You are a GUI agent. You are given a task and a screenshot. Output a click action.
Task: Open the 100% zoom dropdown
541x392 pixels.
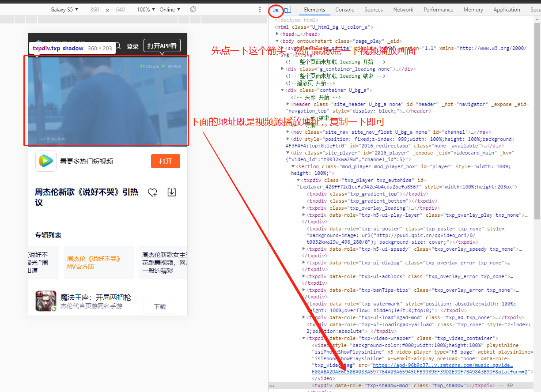146,9
